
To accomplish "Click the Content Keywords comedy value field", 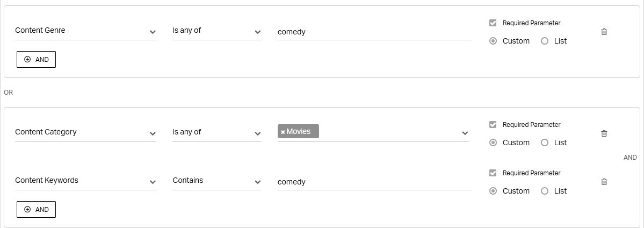I will coord(374,182).
